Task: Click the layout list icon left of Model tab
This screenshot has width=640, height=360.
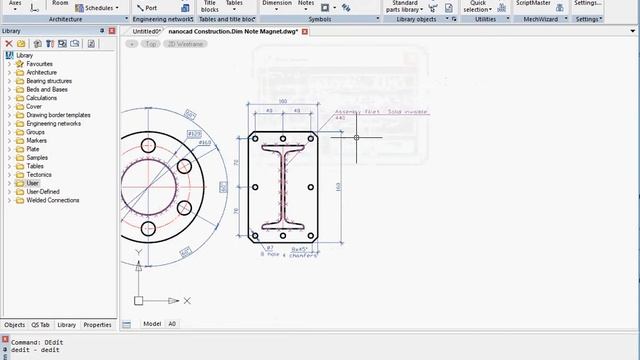Action: pos(127,324)
